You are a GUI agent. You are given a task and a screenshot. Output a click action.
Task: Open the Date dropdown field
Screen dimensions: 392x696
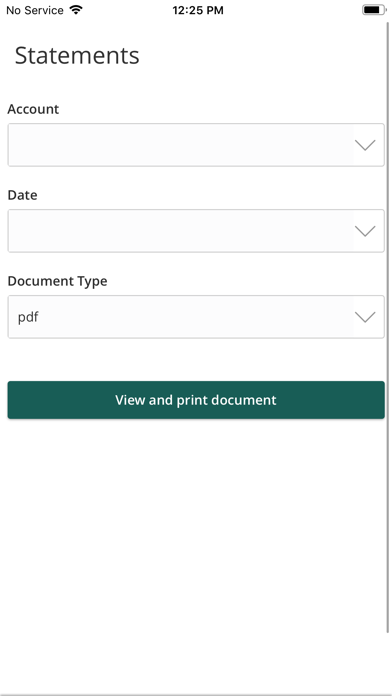pyautogui.click(x=196, y=231)
